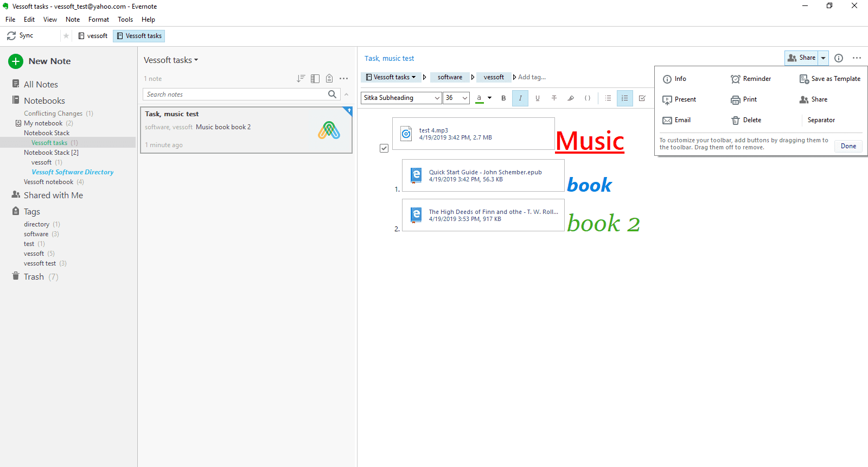Click Print in the customize panel
The height and width of the screenshot is (467, 868).
(744, 99)
